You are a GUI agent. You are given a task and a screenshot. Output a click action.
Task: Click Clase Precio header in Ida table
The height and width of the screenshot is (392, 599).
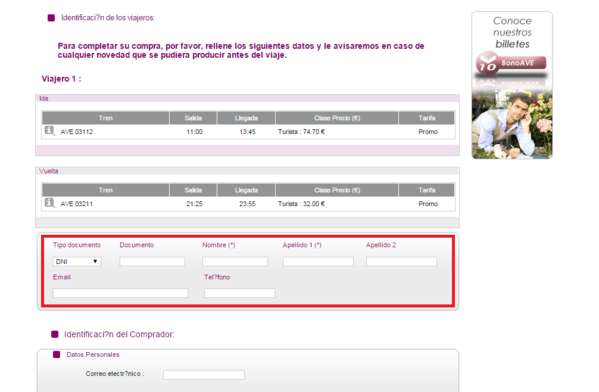(337, 118)
